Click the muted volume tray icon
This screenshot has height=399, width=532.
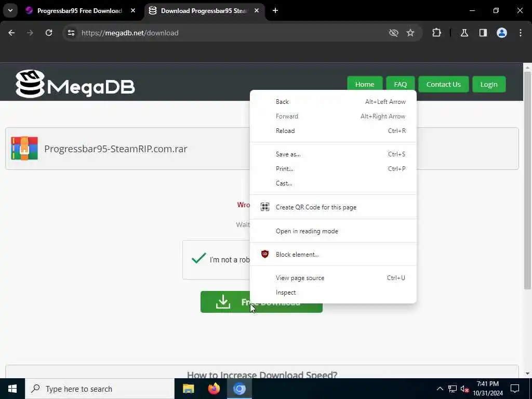pyautogui.click(x=465, y=389)
